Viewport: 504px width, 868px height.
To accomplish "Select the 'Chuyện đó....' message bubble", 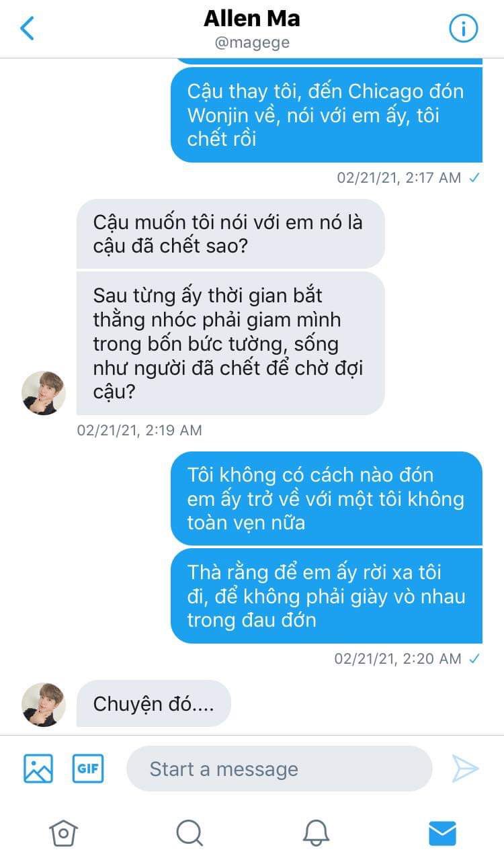I will 154,704.
